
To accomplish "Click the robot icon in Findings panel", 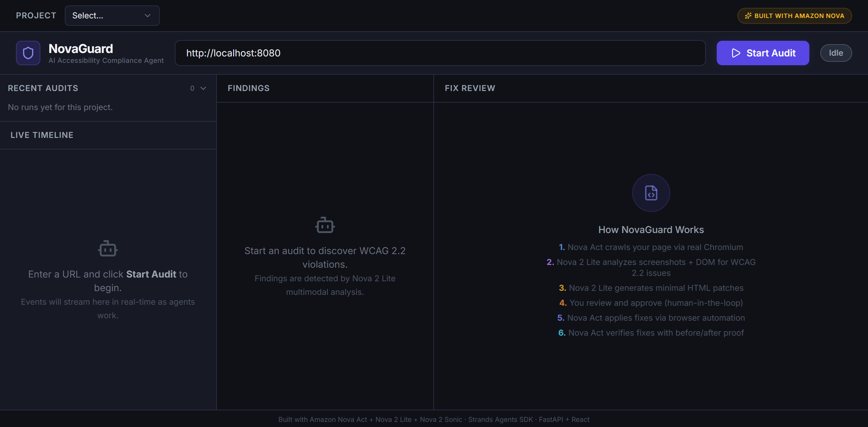I will click(325, 225).
